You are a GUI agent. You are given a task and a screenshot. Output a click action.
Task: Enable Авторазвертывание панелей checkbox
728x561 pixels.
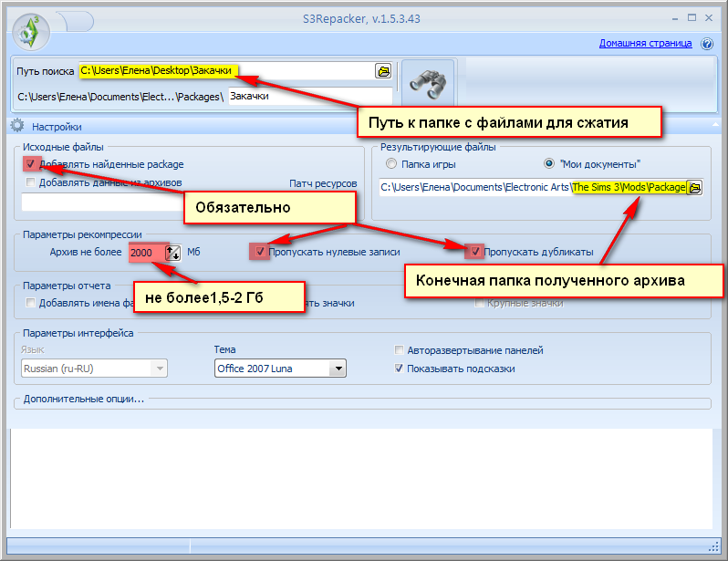(400, 350)
